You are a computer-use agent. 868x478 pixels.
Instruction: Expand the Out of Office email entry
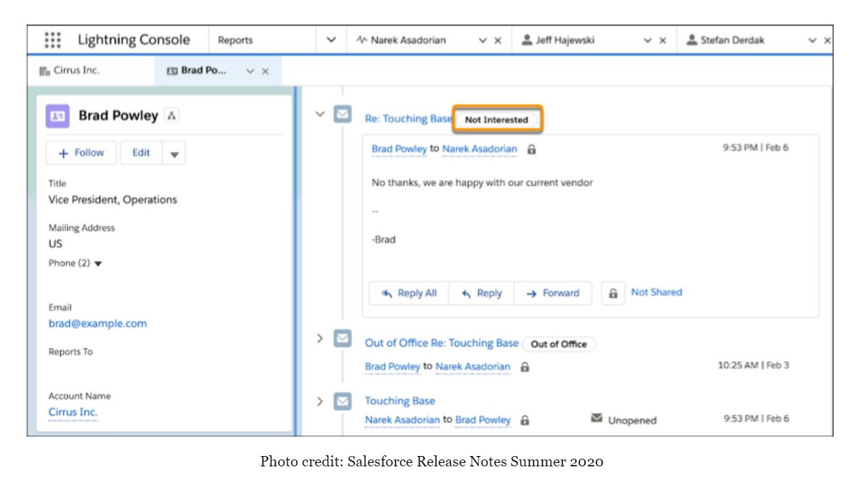click(x=318, y=340)
